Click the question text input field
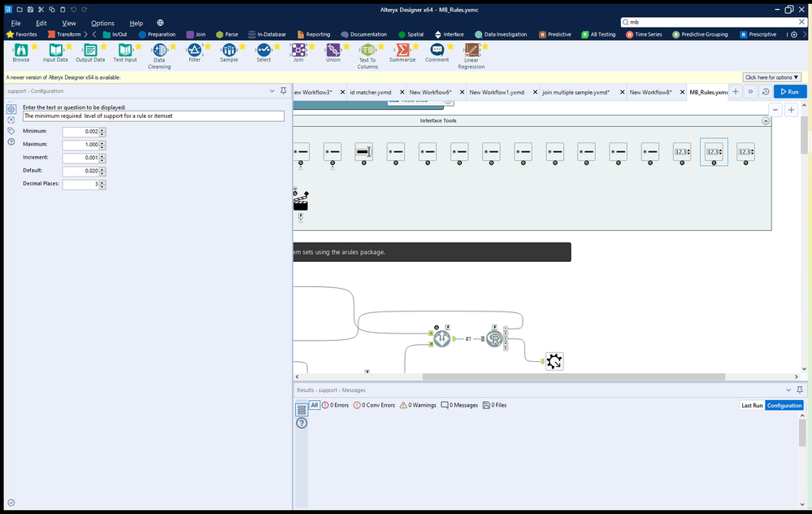The height and width of the screenshot is (514, 812). [154, 116]
